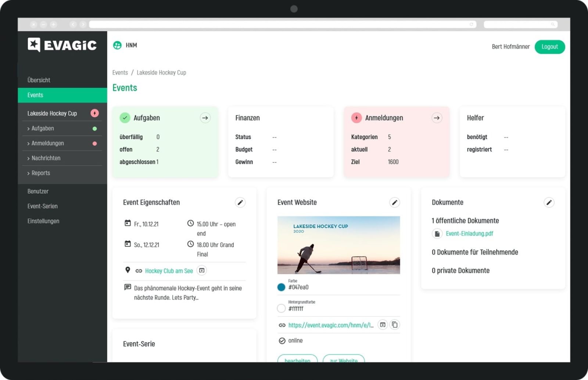Image resolution: width=588 pixels, height=380 pixels.
Task: Open the Event Eigenschaften edit pencil icon
Action: click(x=240, y=202)
